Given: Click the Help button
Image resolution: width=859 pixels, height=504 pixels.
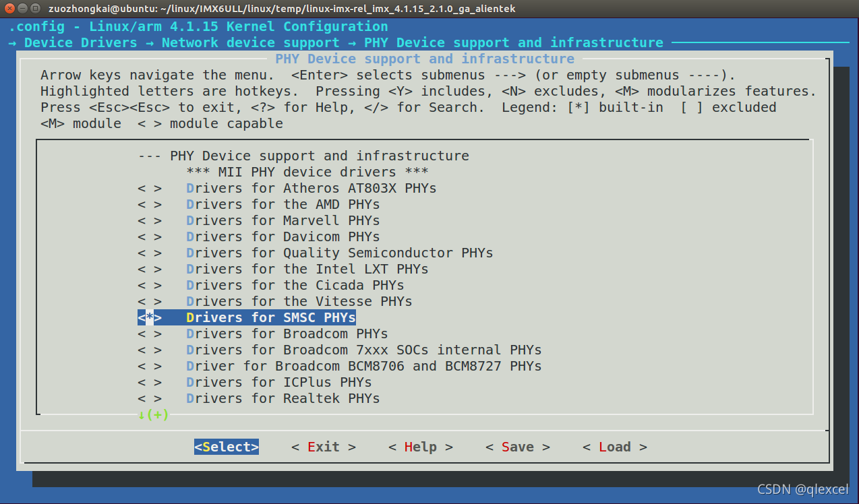Looking at the screenshot, I should point(421,447).
